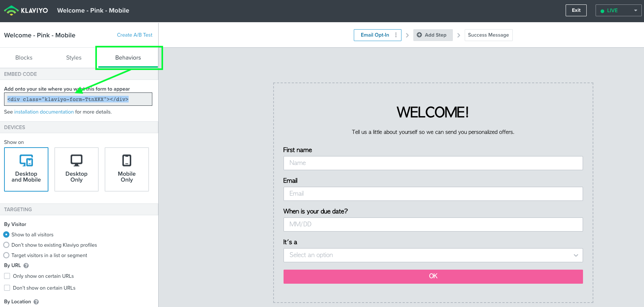Screen dimensions: 644x307
Task: Click the 'First name' field label
Action: (x=298, y=150)
